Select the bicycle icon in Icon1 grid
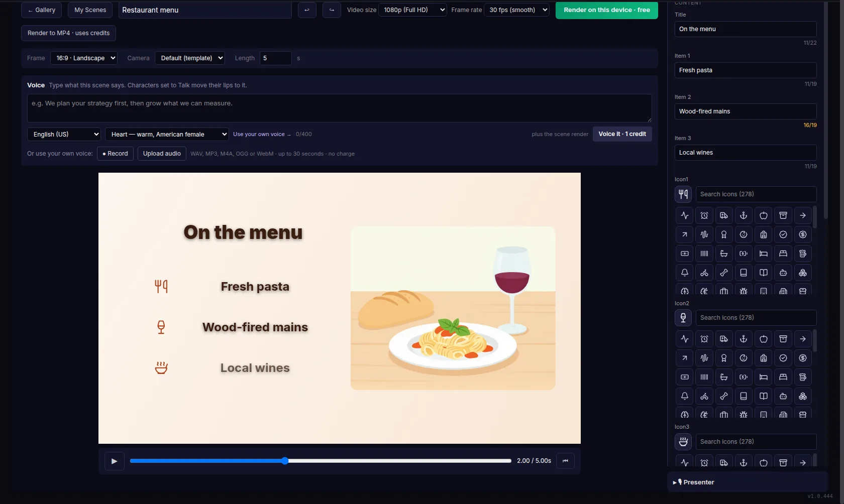This screenshot has height=504, width=844. tap(704, 273)
